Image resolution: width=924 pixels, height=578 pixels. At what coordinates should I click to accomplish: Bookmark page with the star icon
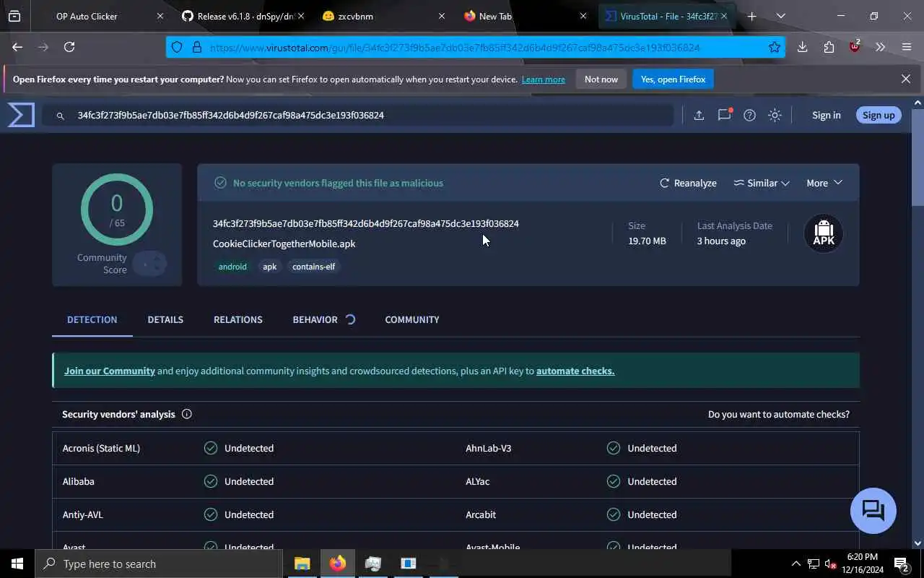pos(775,47)
